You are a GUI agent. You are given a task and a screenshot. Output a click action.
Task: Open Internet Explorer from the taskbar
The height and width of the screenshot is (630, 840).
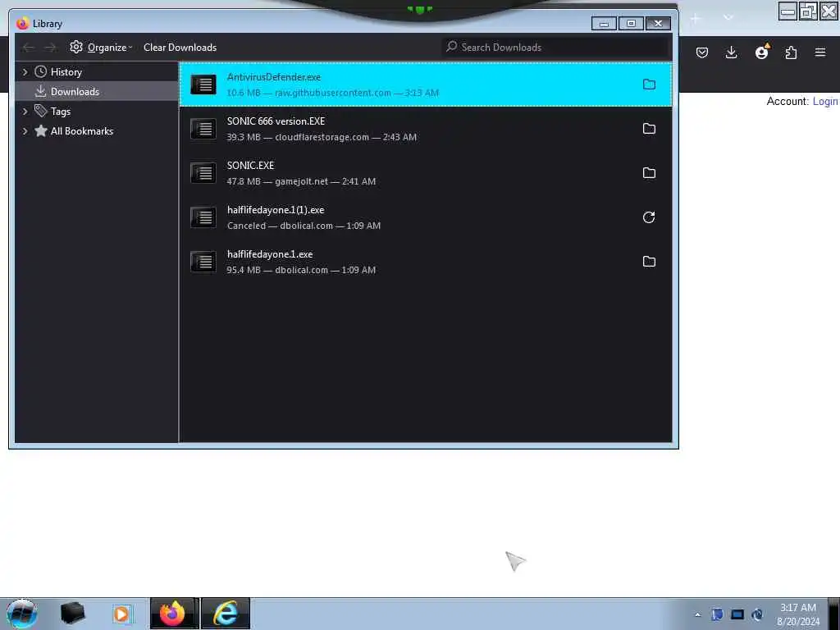click(226, 614)
